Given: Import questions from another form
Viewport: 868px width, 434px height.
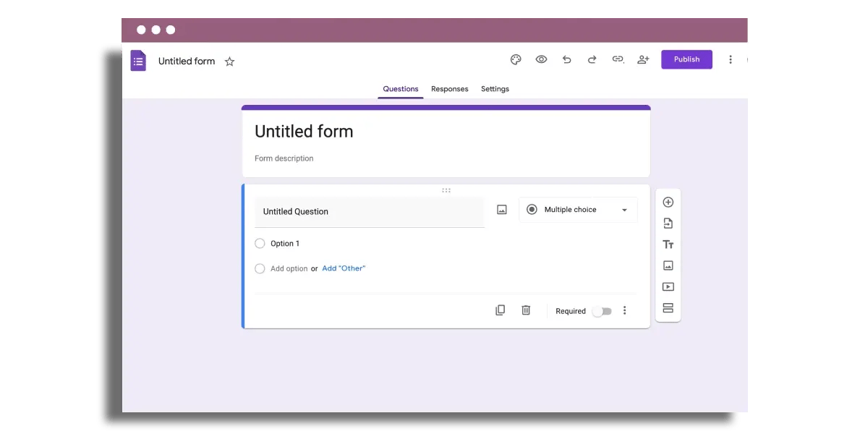Looking at the screenshot, I should coord(668,223).
